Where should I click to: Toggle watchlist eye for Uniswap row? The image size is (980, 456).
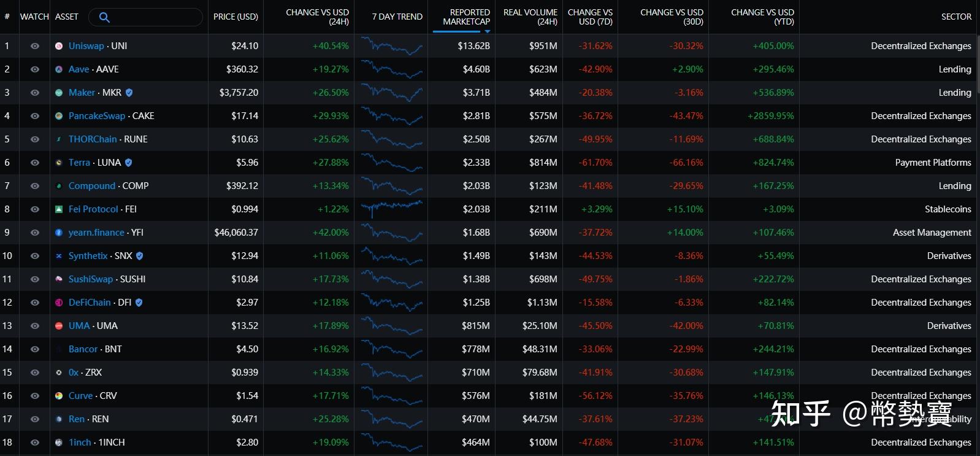point(35,46)
